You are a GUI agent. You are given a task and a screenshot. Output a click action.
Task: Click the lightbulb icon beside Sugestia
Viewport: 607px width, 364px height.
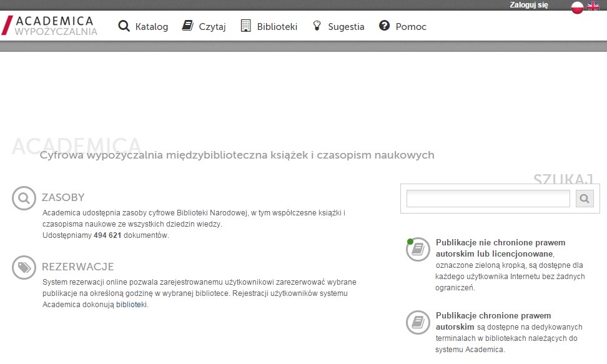(317, 26)
